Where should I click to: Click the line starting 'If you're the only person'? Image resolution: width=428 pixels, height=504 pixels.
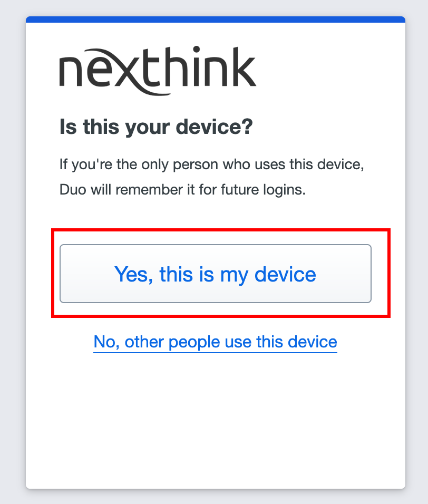(212, 164)
